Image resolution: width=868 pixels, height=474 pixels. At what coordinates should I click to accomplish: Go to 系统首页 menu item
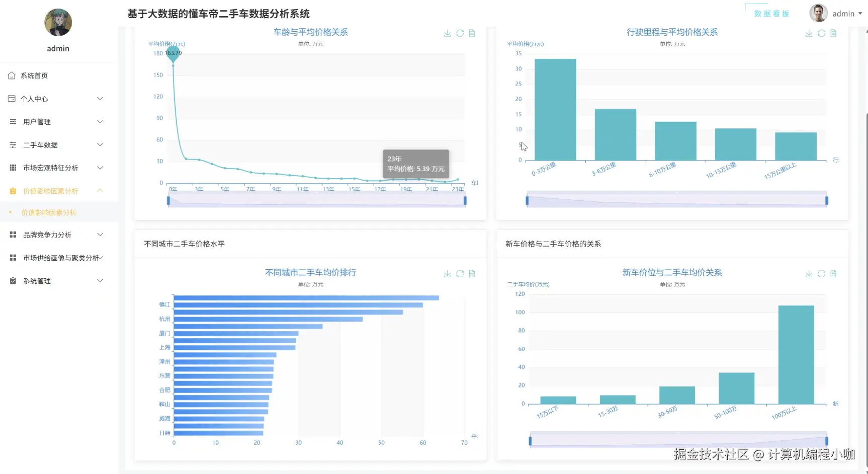(x=59, y=75)
